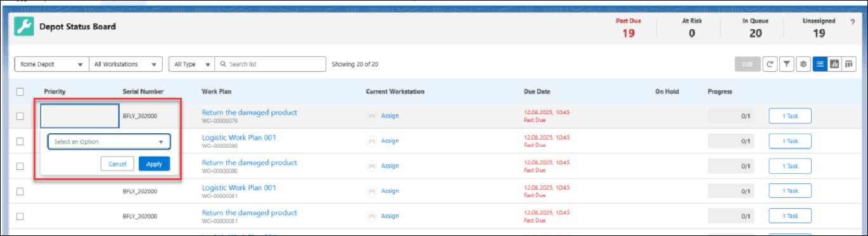The height and width of the screenshot is (236, 868).
Task: Click the At Risk counter showing 0
Action: 692,28
